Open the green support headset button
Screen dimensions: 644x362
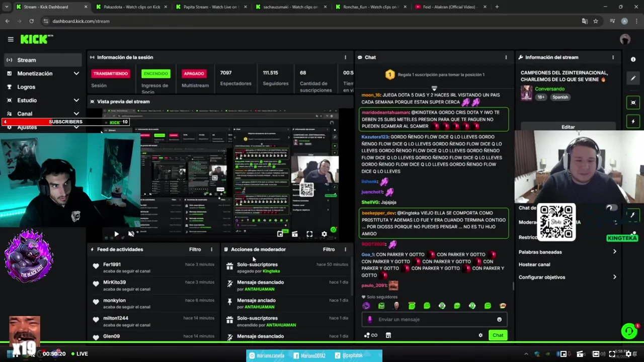pyautogui.click(x=628, y=331)
